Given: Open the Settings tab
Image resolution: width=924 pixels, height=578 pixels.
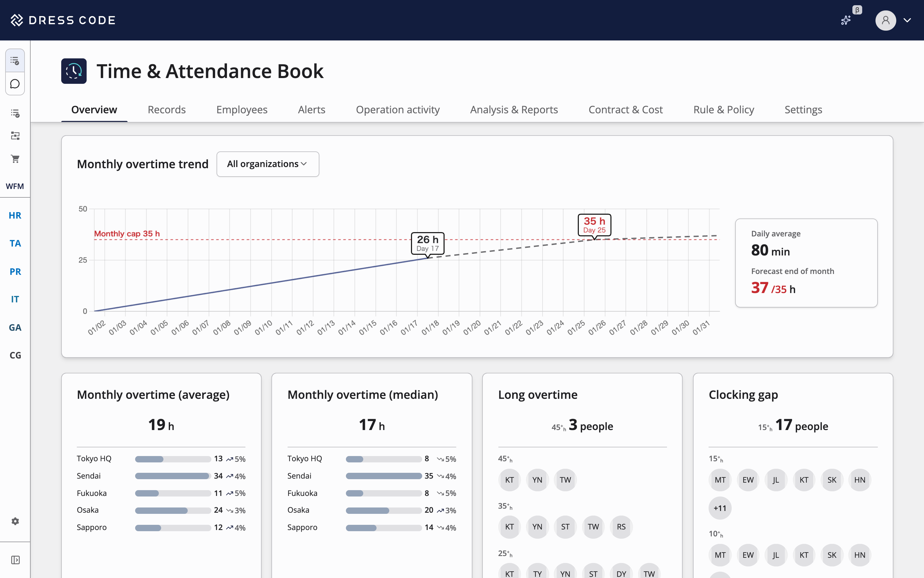Looking at the screenshot, I should (803, 110).
